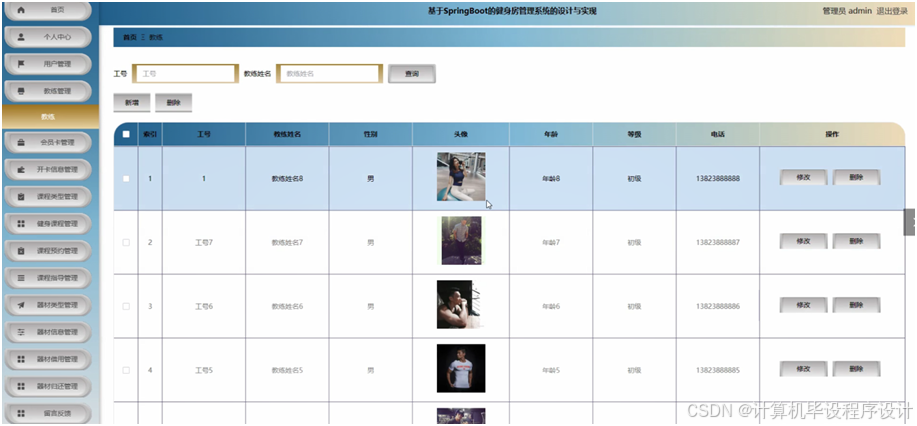Click 删除 for the 教练姓名8 row

coord(856,177)
